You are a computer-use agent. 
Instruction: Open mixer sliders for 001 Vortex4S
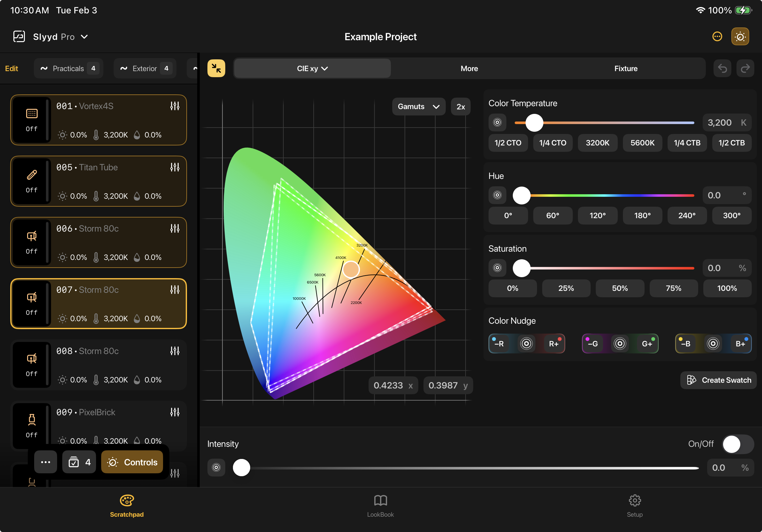(x=175, y=106)
